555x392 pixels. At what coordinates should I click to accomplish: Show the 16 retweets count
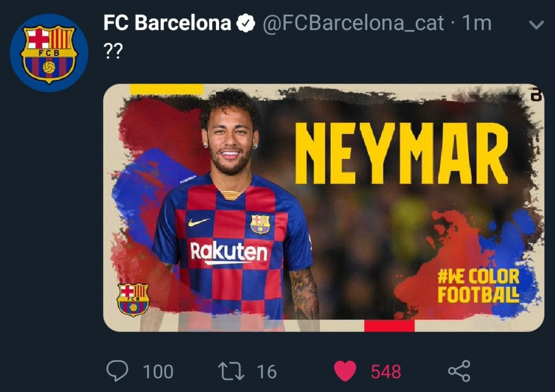[x=266, y=372]
